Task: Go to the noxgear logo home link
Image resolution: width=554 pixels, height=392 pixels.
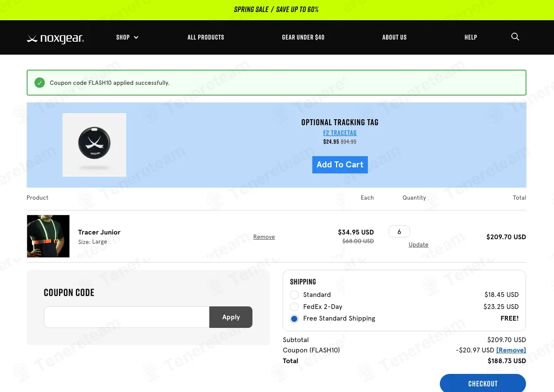Action: (x=55, y=39)
